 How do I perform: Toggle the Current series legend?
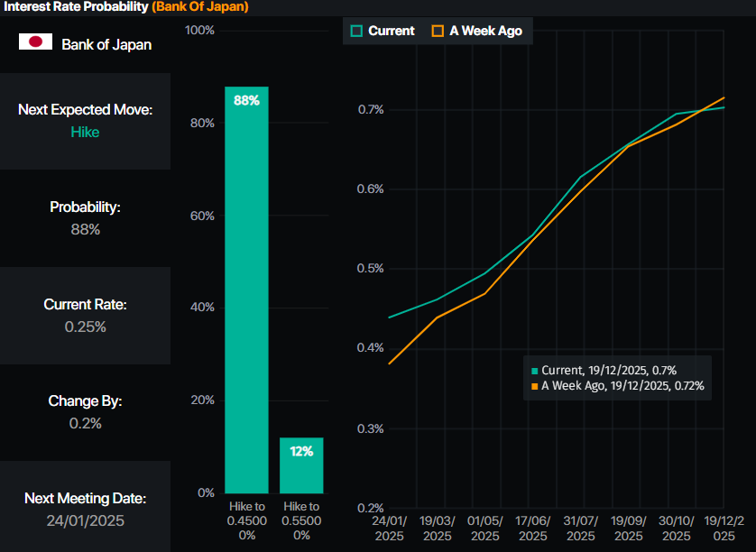click(x=383, y=31)
